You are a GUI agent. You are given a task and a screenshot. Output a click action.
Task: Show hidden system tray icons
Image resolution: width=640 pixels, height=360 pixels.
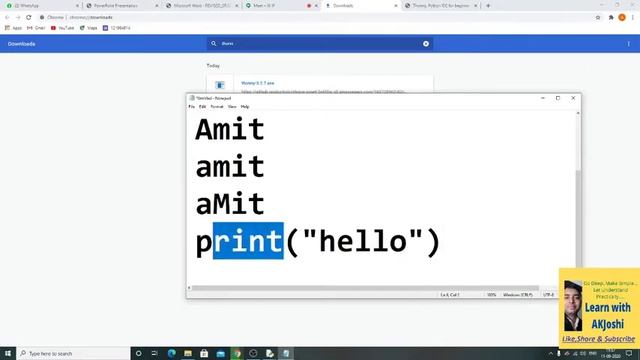(x=551, y=353)
